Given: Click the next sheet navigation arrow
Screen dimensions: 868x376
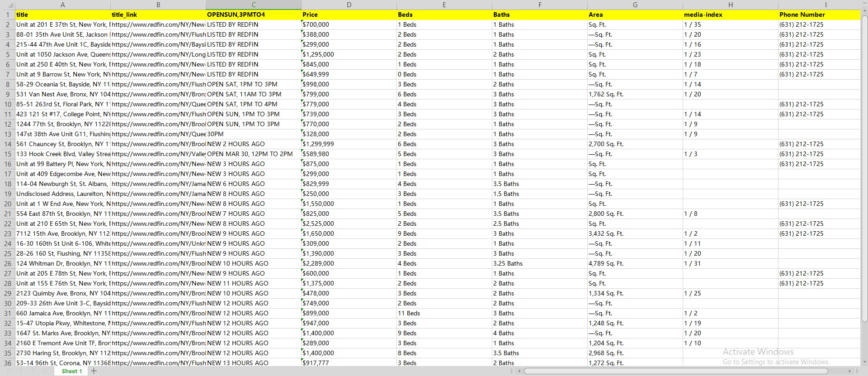Looking at the screenshot, I should pyautogui.click(x=32, y=371).
